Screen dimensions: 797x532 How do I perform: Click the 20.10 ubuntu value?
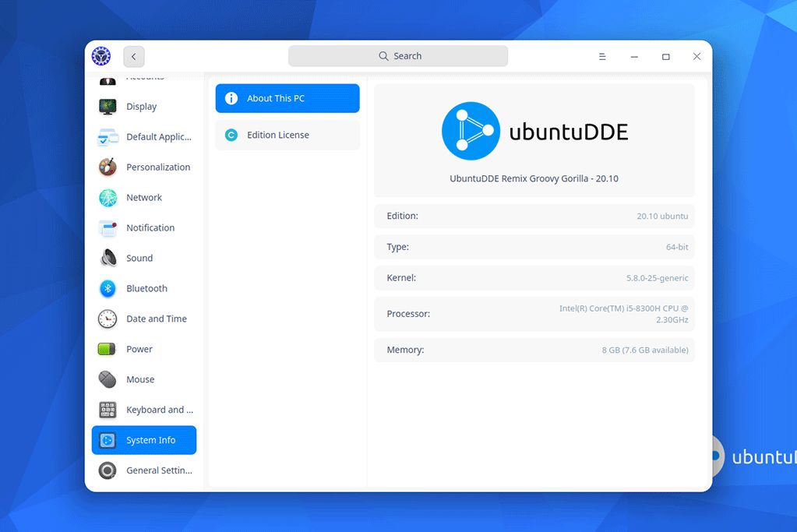point(662,216)
